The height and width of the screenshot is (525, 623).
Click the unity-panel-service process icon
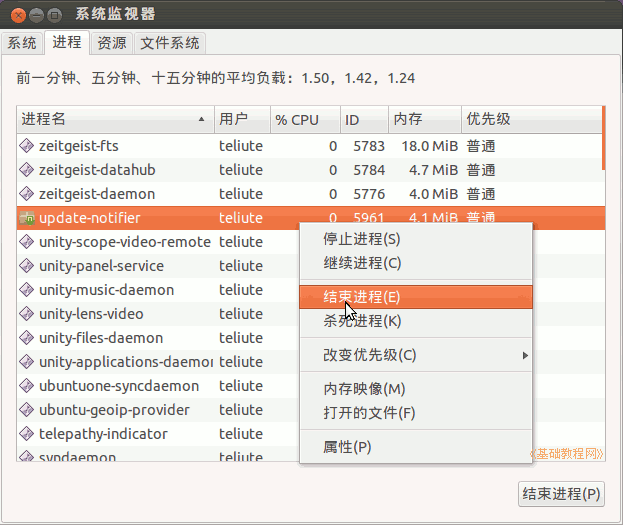tap(27, 266)
